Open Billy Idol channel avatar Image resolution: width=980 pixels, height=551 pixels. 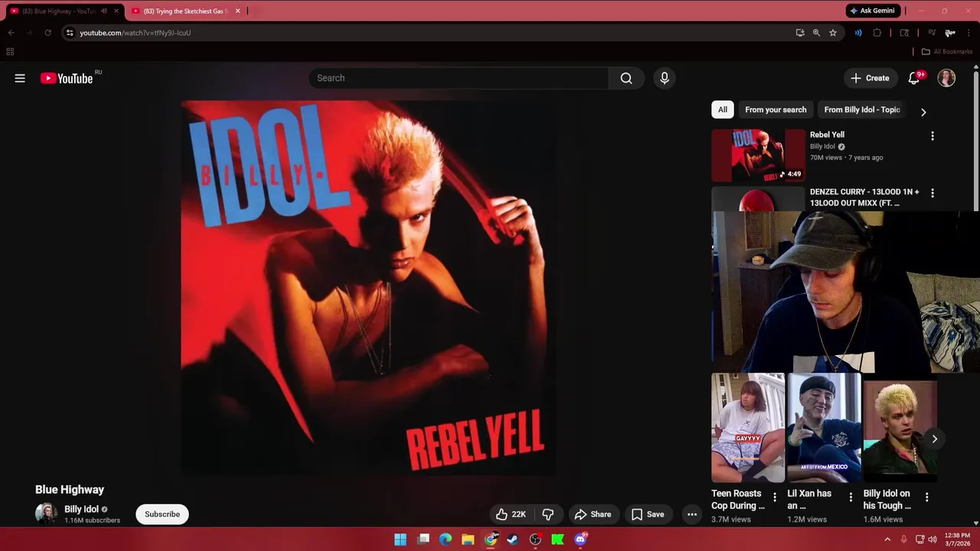tap(46, 514)
